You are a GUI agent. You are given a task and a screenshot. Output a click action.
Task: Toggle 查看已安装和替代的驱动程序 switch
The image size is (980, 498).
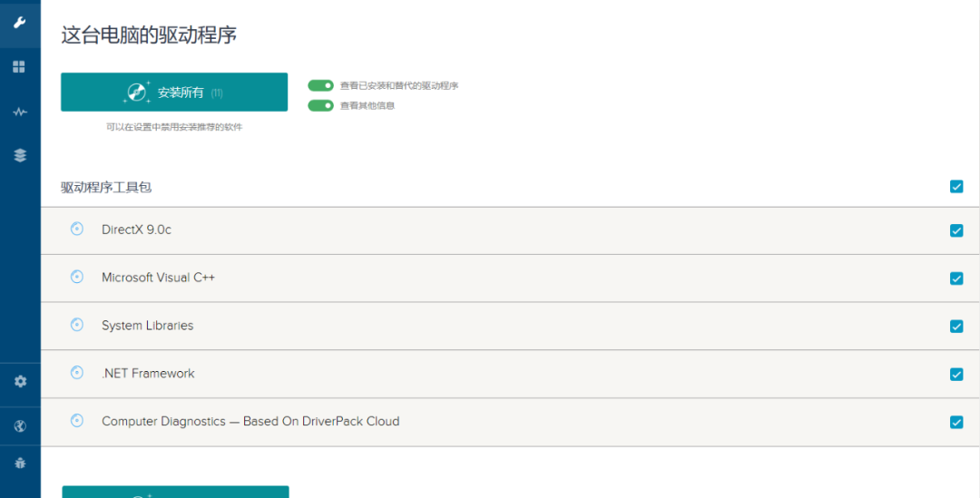click(320, 85)
